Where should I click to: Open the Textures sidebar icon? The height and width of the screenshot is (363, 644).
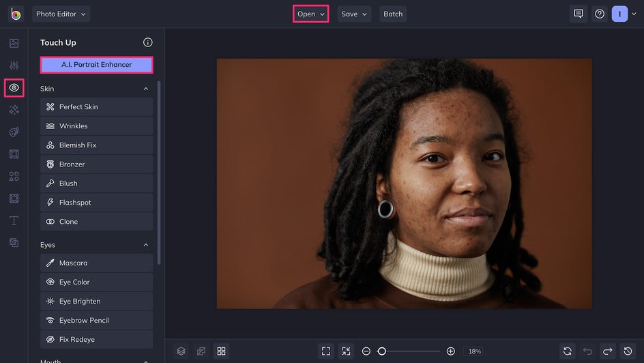14,243
